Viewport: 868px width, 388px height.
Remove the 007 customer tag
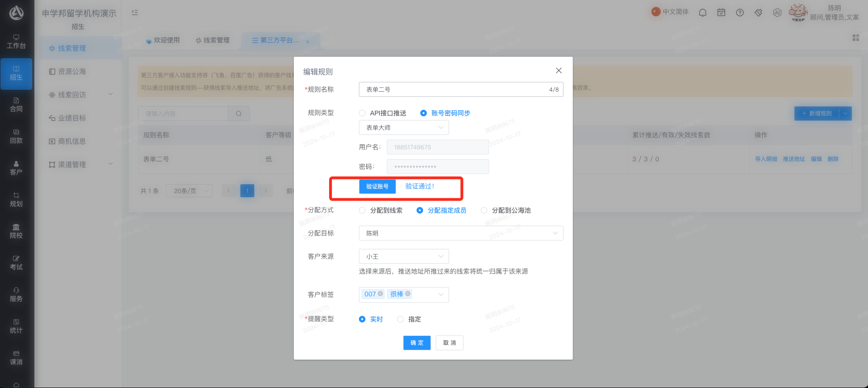380,294
